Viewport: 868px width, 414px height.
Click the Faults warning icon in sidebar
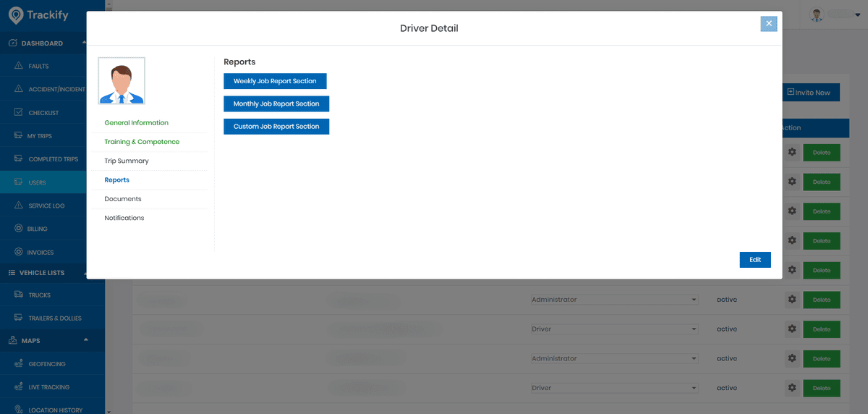[x=20, y=66]
